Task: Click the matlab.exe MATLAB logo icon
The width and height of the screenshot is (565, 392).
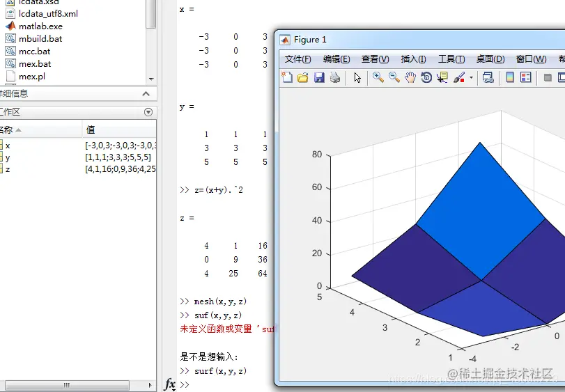Action: 10,26
